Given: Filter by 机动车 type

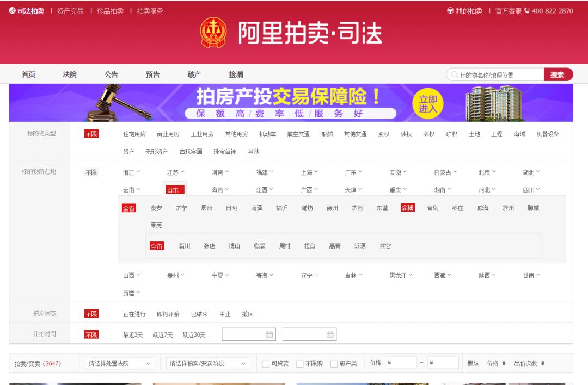Looking at the screenshot, I should click(x=267, y=134).
